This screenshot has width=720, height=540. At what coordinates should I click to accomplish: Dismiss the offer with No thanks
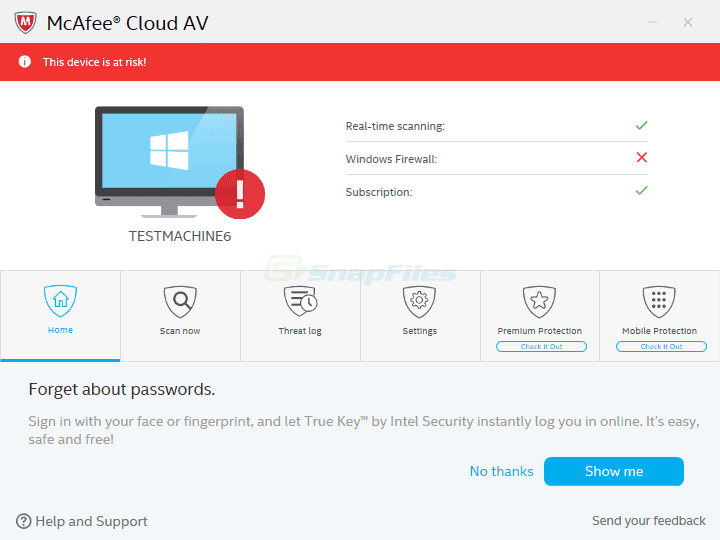501,471
